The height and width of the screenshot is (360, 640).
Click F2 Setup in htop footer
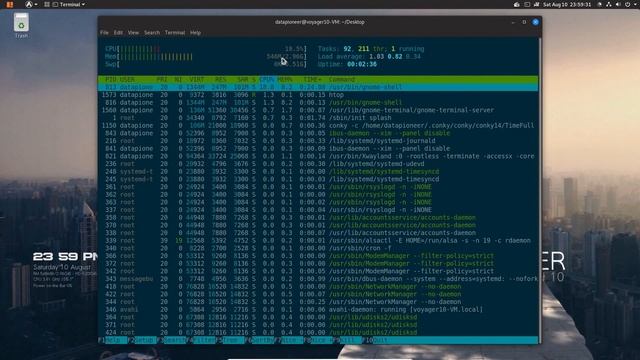142,340
